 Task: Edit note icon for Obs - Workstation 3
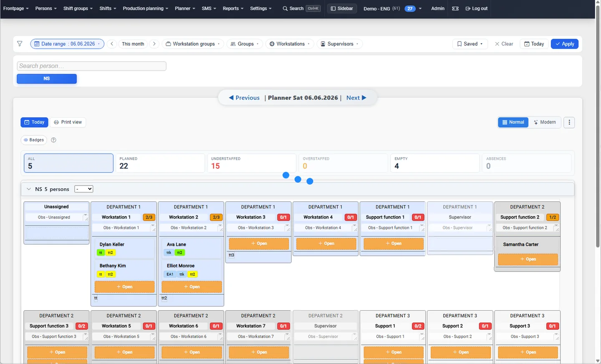[x=287, y=228]
